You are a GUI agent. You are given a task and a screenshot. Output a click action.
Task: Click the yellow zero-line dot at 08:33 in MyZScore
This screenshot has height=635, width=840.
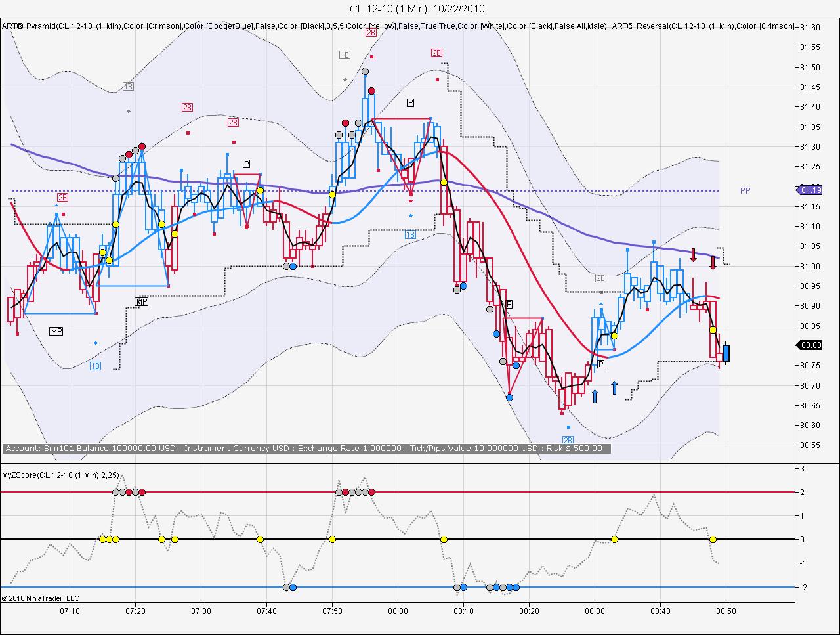pos(614,540)
